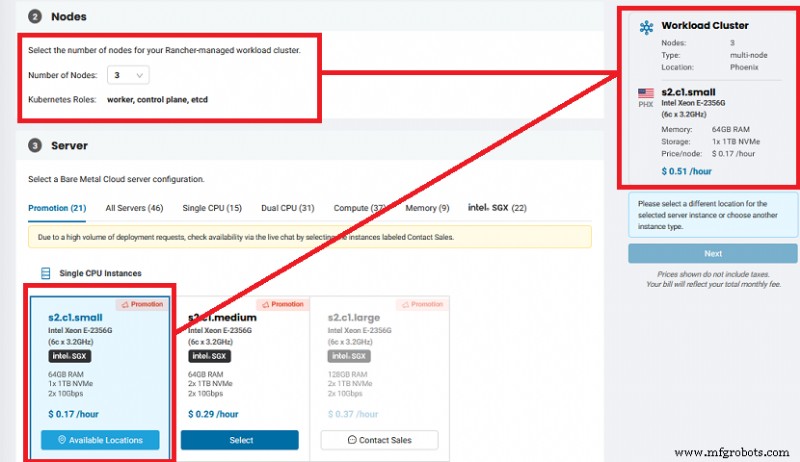Image resolution: width=800 pixels, height=462 pixels.
Task: Show the Memory (9) server tab
Action: pyautogui.click(x=427, y=208)
